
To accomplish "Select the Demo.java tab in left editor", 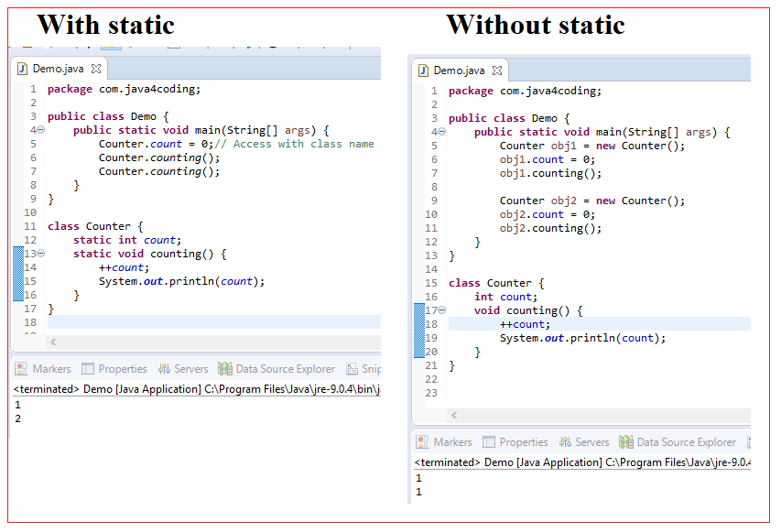I will [x=58, y=67].
